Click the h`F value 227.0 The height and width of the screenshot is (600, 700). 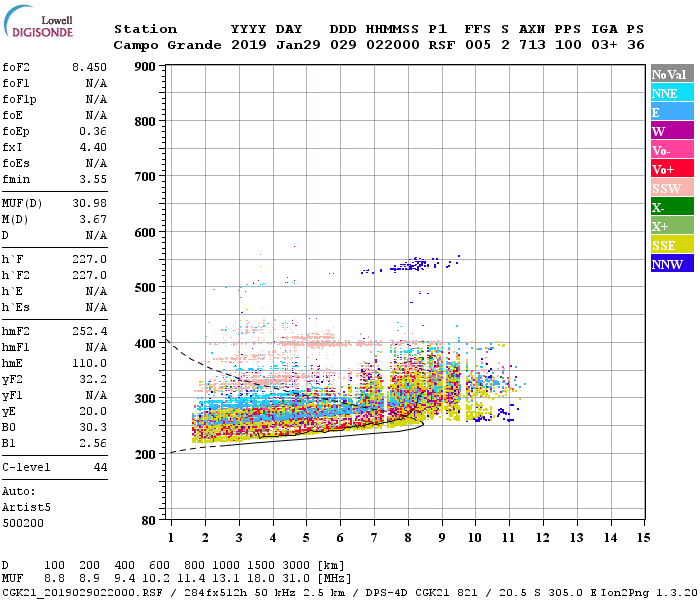[89, 259]
